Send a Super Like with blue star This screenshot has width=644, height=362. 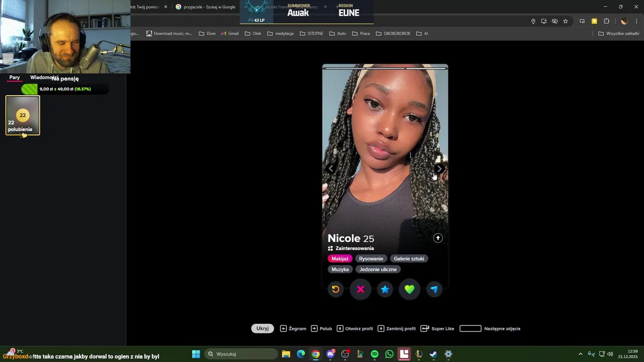(x=385, y=289)
